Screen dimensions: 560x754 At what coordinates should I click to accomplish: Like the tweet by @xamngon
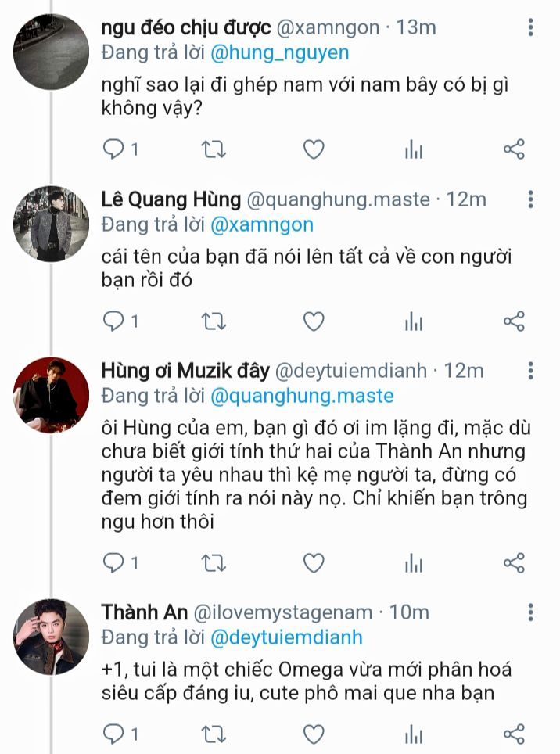pyautogui.click(x=314, y=149)
